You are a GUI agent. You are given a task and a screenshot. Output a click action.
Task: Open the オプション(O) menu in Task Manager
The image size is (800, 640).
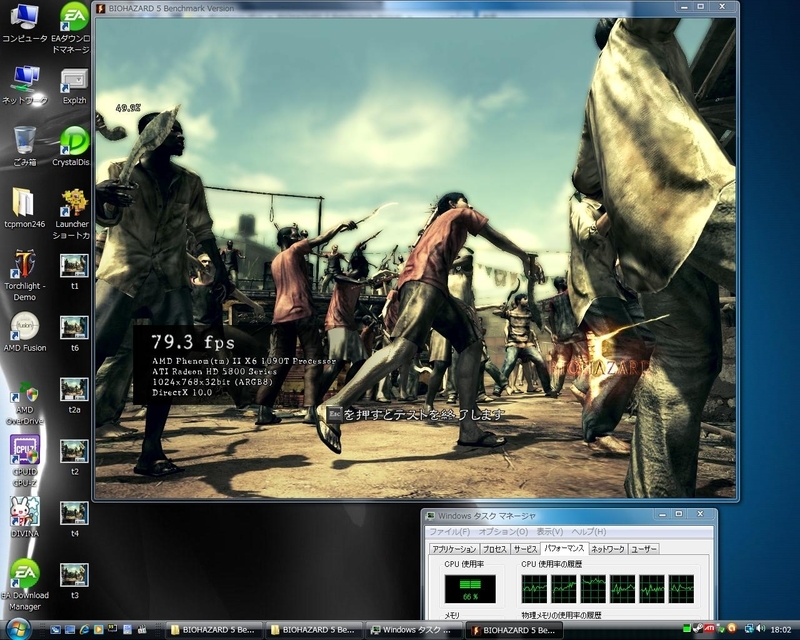(503, 532)
